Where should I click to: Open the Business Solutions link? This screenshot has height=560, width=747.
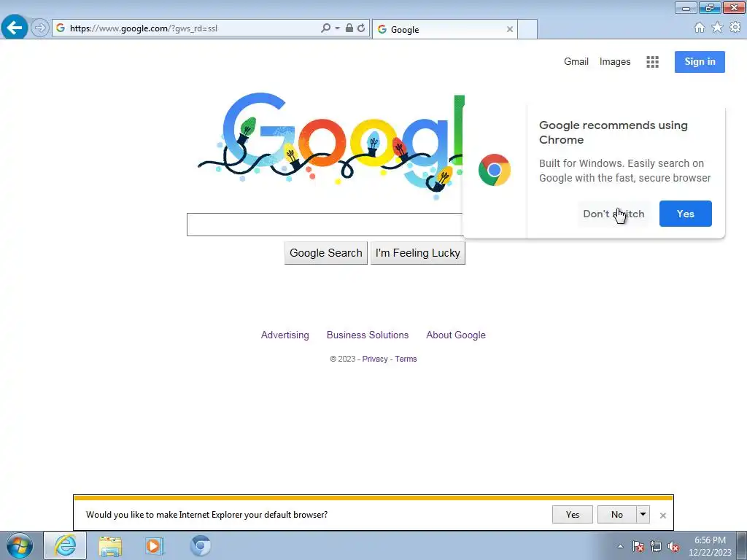(x=368, y=335)
